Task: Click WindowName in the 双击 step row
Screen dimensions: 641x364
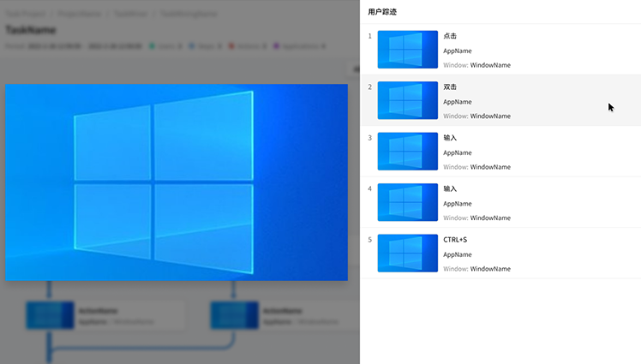Action: (x=490, y=116)
